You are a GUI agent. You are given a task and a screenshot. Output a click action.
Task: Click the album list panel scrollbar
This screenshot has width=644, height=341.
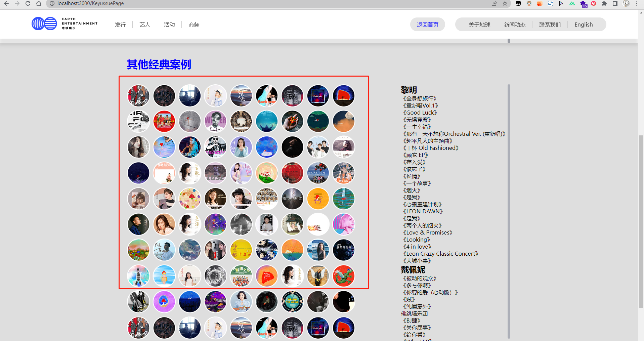tap(509, 211)
